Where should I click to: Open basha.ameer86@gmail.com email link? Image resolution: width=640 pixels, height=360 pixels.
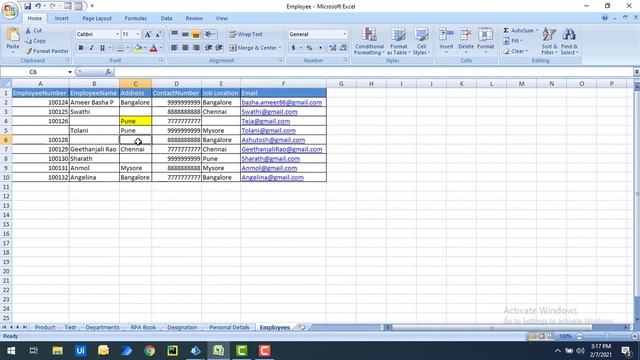coord(282,102)
